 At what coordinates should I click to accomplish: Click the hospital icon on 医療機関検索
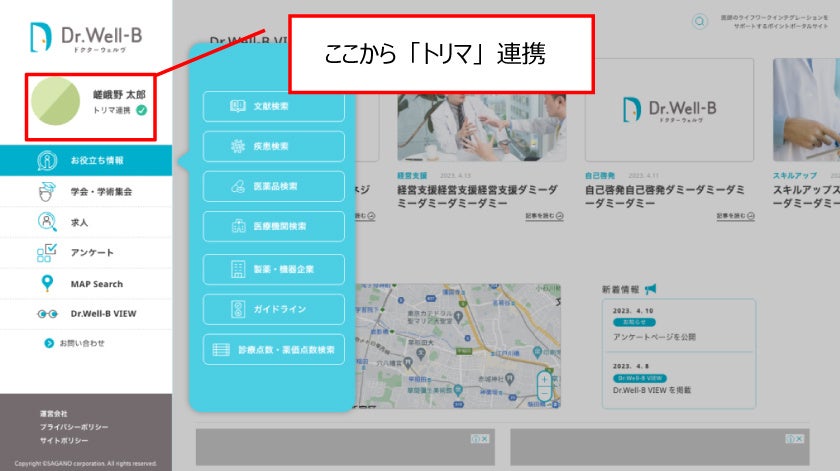pos(238,226)
